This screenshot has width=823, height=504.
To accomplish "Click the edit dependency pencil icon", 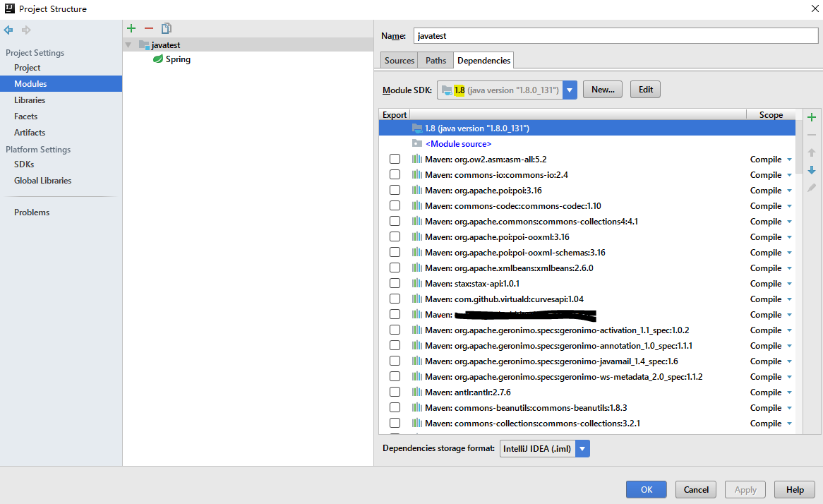I will pyautogui.click(x=812, y=188).
